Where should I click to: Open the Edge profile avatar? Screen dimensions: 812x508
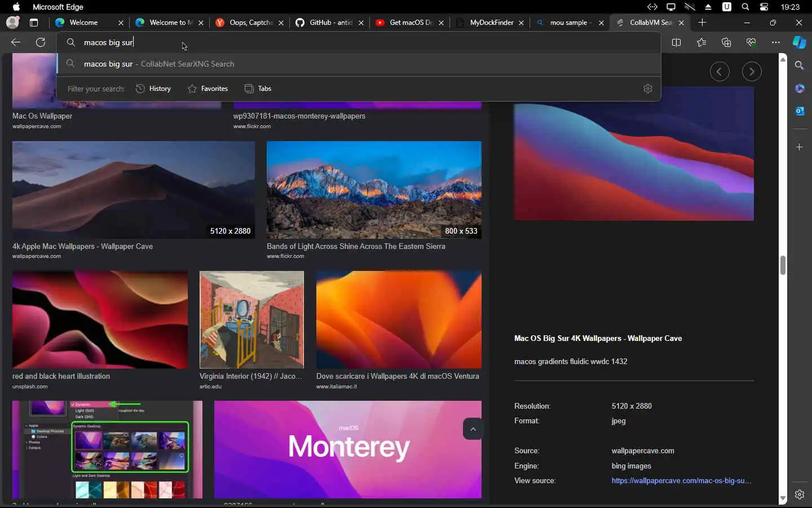tap(12, 23)
